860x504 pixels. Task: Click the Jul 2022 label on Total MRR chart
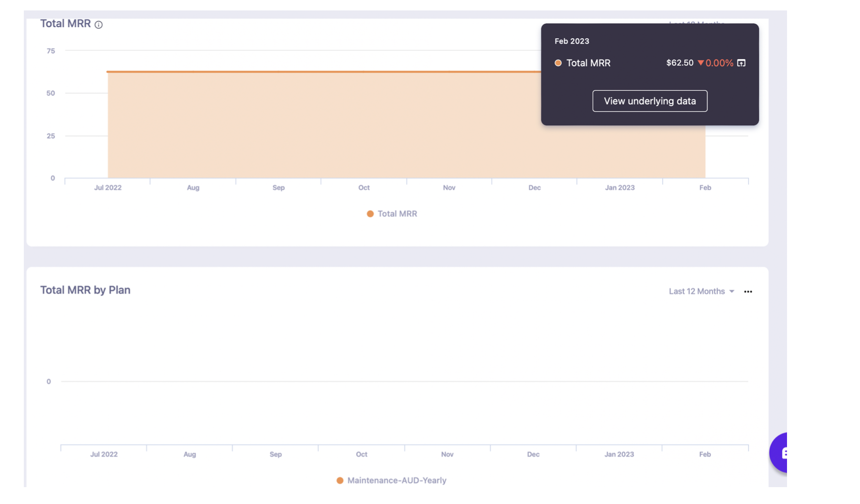point(108,188)
